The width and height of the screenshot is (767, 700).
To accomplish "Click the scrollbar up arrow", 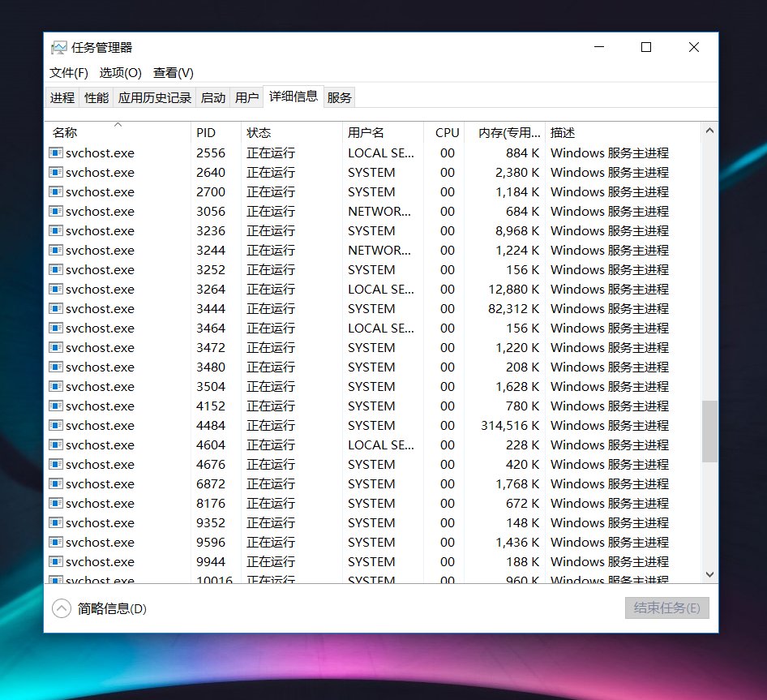I will [x=709, y=131].
